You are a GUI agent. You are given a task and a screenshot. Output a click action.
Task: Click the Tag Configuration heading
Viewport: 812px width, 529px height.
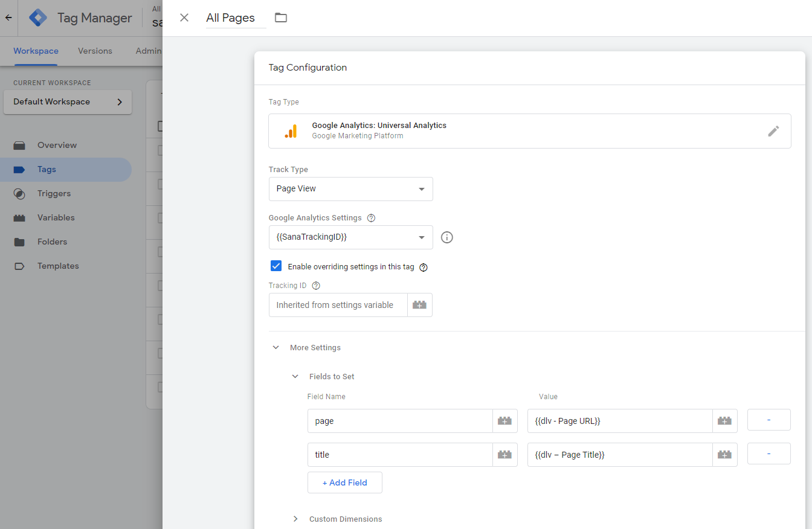pyautogui.click(x=308, y=68)
